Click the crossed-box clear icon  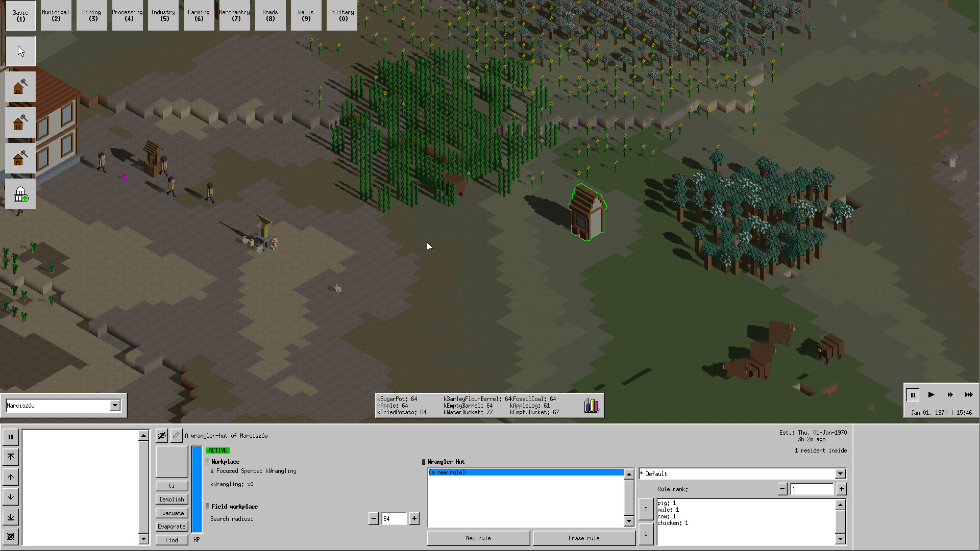(x=11, y=537)
